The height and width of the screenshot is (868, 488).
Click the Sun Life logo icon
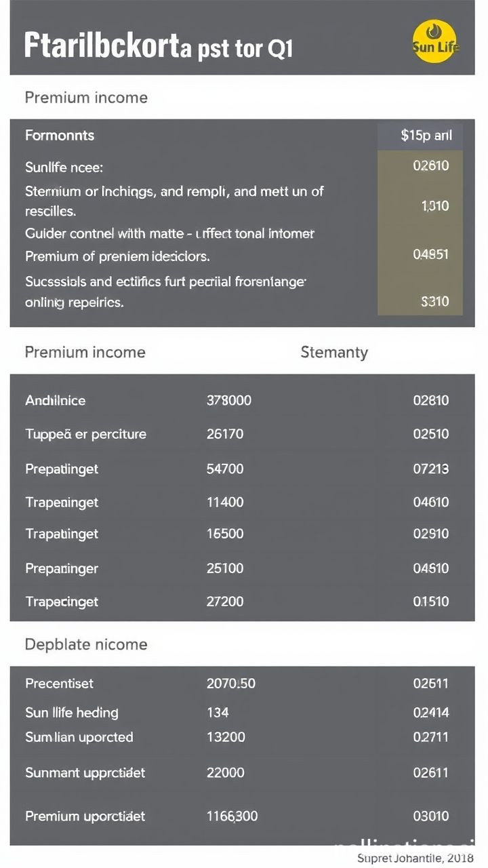(434, 41)
